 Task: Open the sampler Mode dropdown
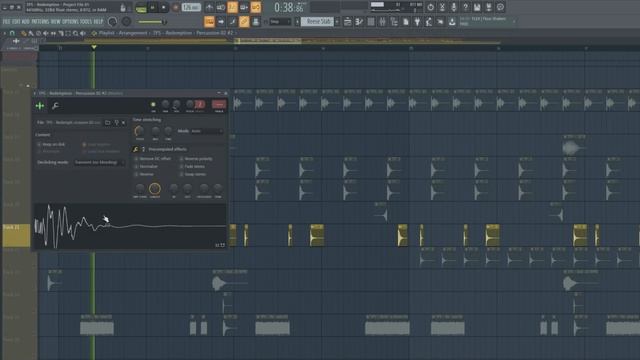pyautogui.click(x=207, y=131)
